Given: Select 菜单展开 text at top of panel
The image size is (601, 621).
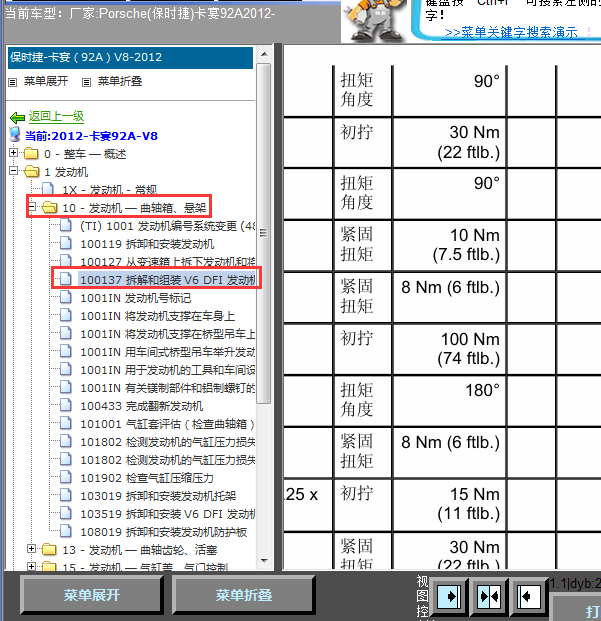Looking at the screenshot, I should tap(46, 81).
